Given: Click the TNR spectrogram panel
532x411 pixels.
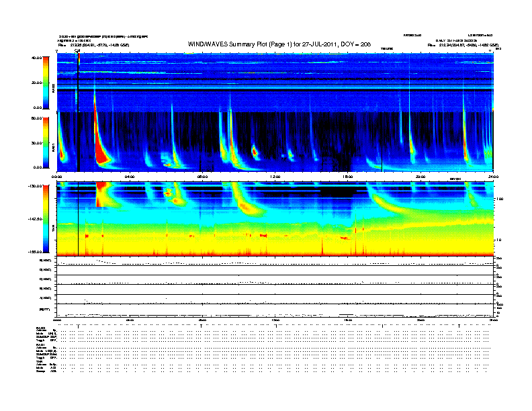Looking at the screenshot, I should point(275,219).
